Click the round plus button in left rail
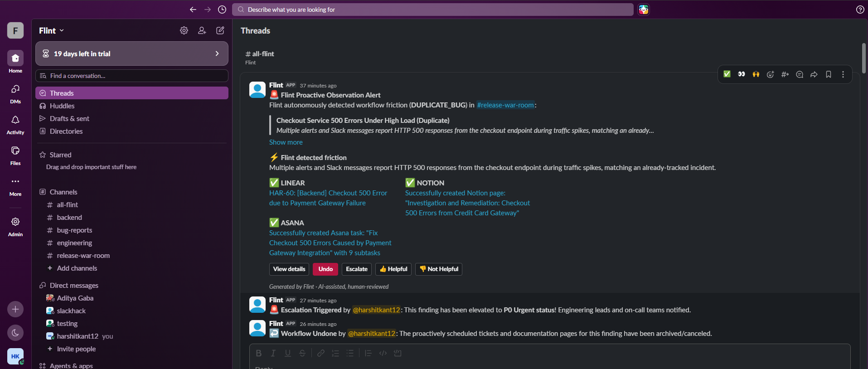 point(15,309)
